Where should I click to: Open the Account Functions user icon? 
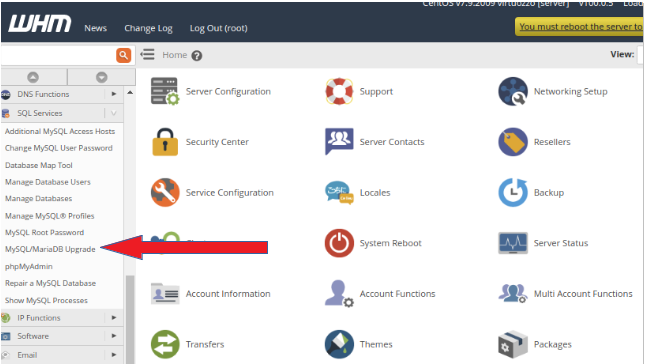339,294
